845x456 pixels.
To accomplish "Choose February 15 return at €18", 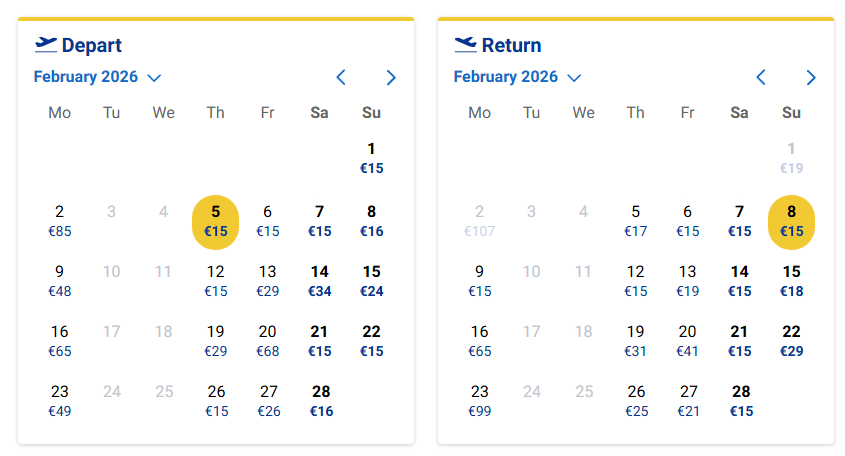I will coord(792,281).
